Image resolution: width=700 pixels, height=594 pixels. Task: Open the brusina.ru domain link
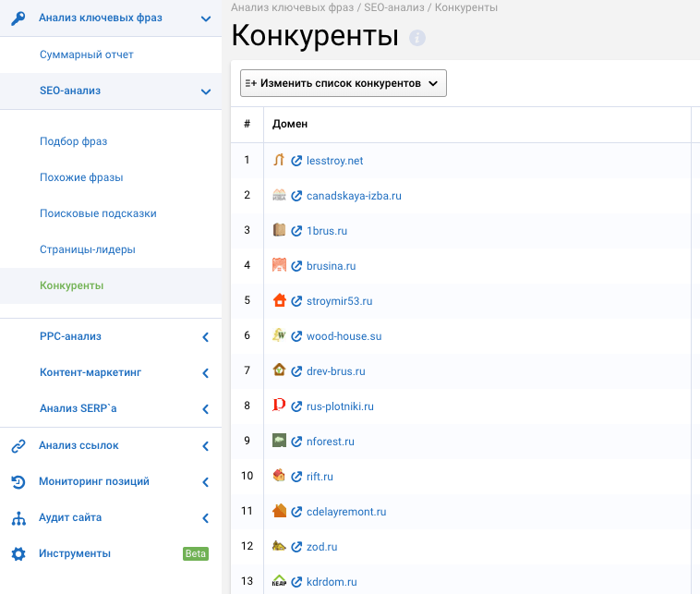point(332,266)
